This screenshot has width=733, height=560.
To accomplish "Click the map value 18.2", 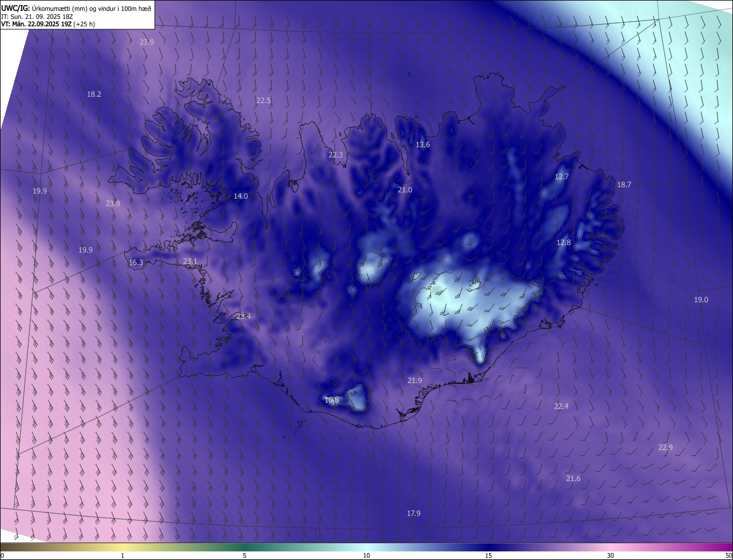I will click(94, 94).
